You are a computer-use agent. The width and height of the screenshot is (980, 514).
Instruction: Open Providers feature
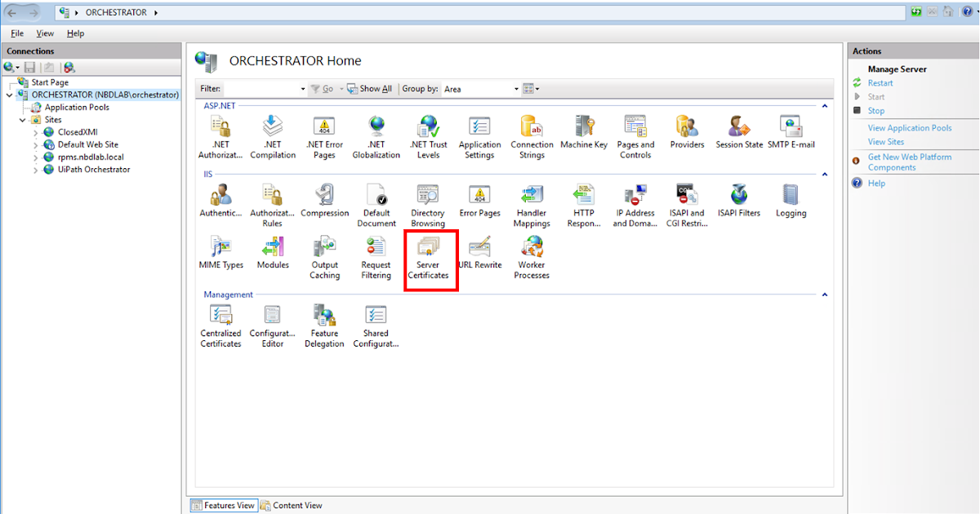tap(687, 132)
